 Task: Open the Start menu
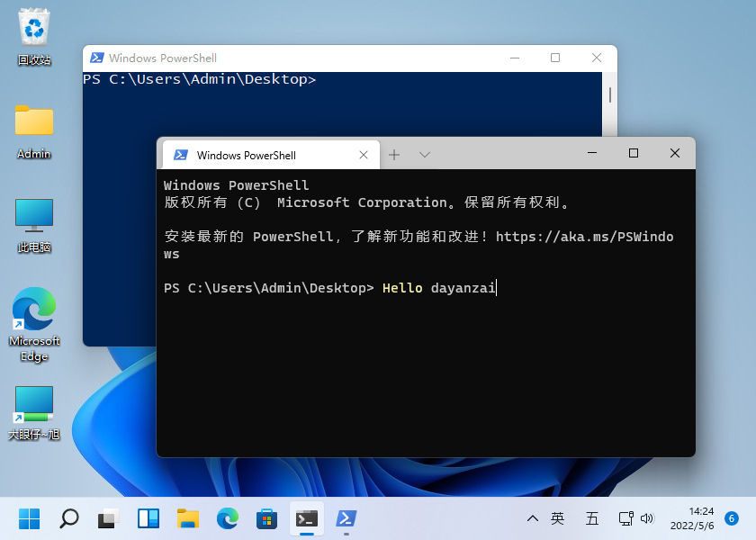tap(29, 518)
